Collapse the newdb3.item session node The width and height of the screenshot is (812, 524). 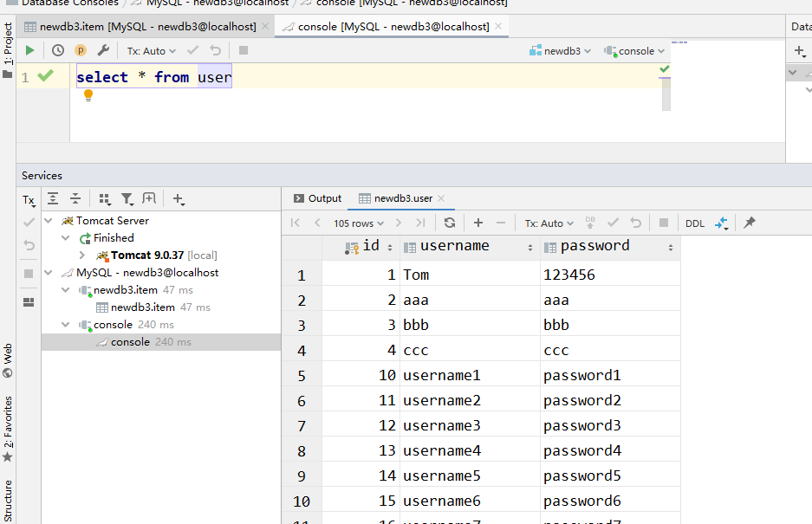(66, 289)
